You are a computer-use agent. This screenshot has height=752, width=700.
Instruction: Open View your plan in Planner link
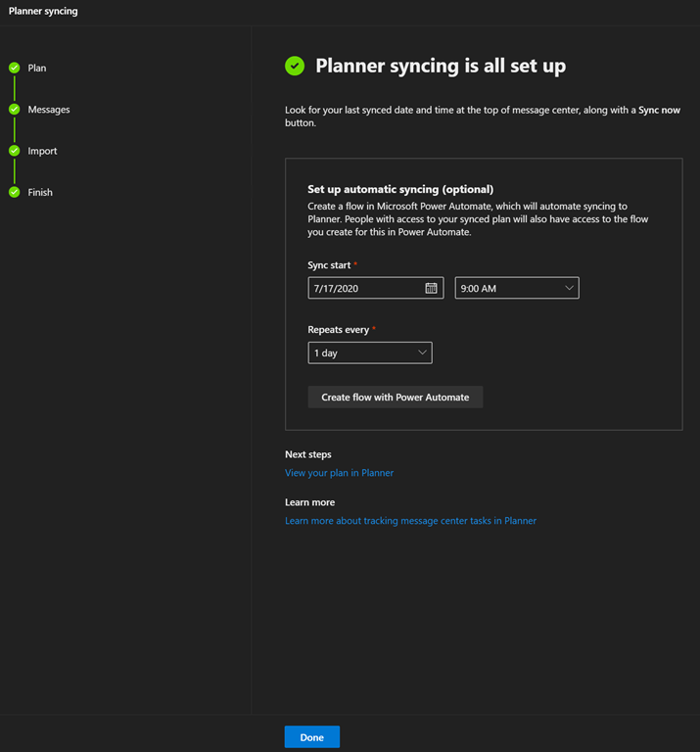[x=339, y=473]
